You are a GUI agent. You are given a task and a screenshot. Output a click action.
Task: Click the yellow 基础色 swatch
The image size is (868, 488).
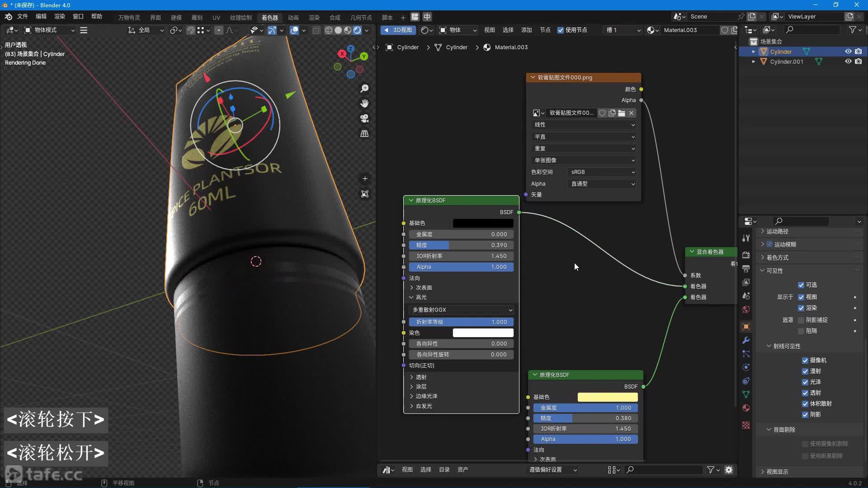pos(608,397)
